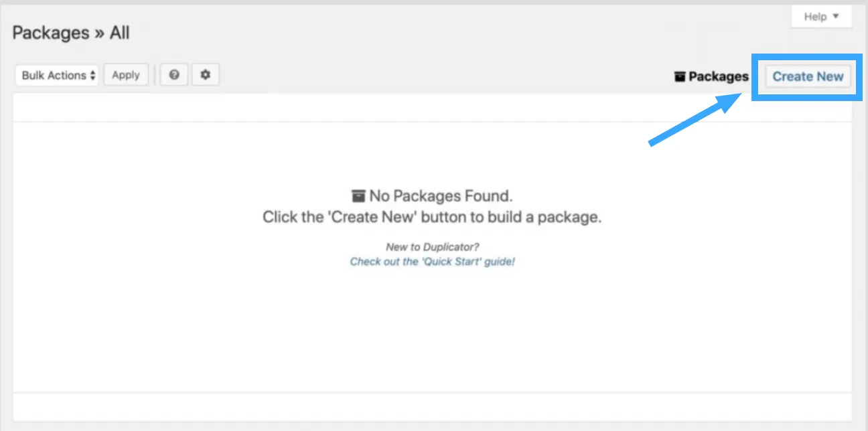Click the Help tab's down triangle

click(x=835, y=16)
